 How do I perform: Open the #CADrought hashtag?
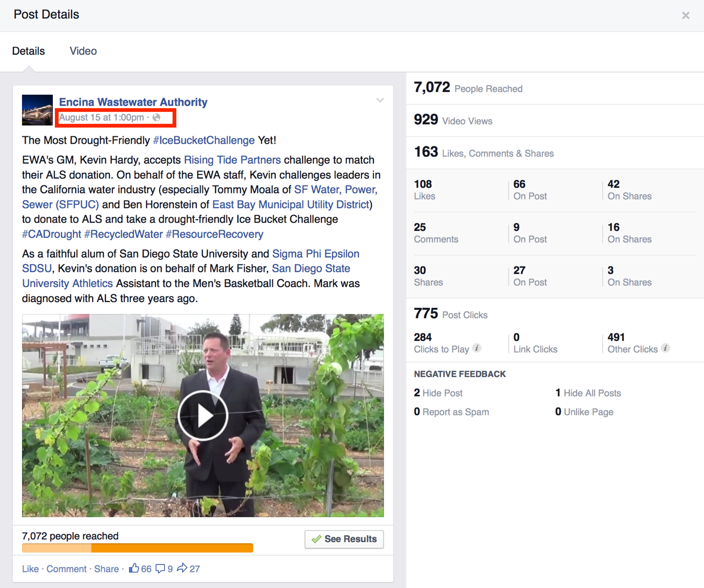click(x=51, y=234)
